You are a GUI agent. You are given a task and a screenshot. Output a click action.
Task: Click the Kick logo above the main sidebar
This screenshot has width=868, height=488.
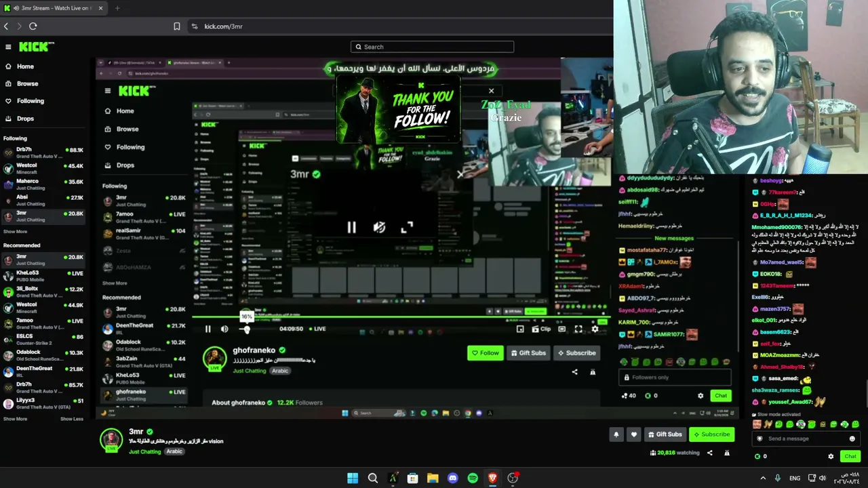coord(37,47)
